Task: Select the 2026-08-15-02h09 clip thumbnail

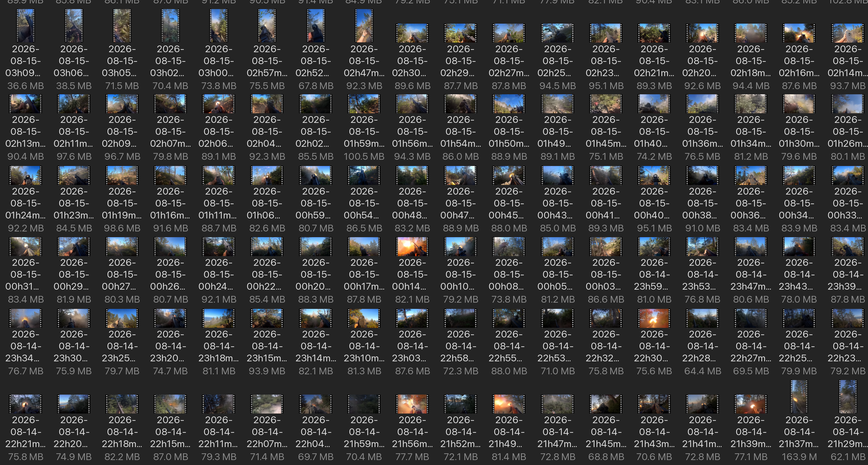Action: pyautogui.click(x=122, y=103)
